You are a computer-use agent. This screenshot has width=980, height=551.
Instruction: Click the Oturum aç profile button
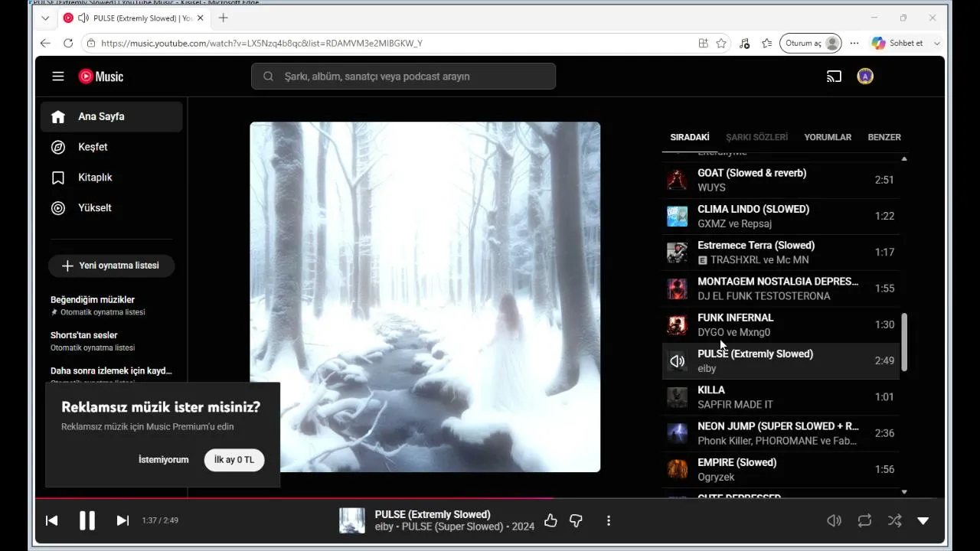coord(811,44)
